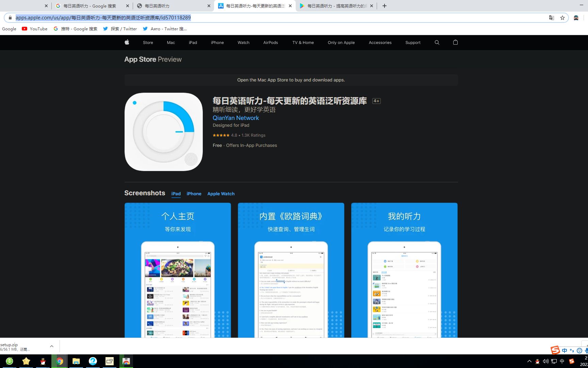Bookmark this page with the star icon
This screenshot has height=368, width=588.
pyautogui.click(x=562, y=18)
